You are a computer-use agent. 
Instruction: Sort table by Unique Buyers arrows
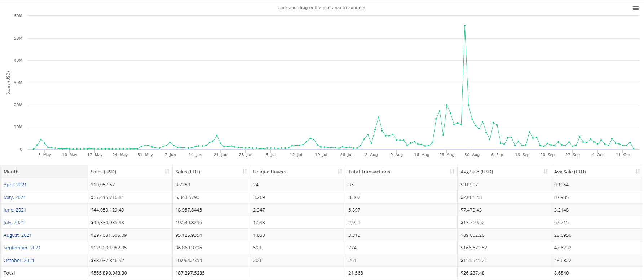click(x=340, y=172)
